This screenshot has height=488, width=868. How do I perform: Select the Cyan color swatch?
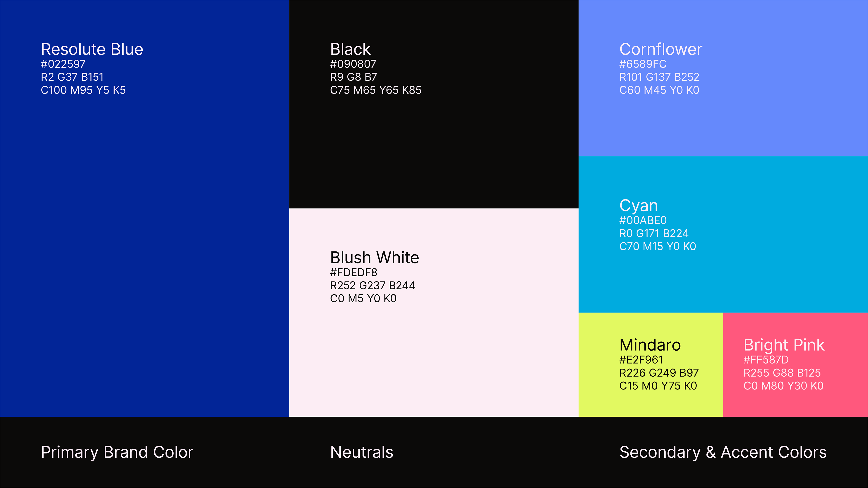click(723, 279)
